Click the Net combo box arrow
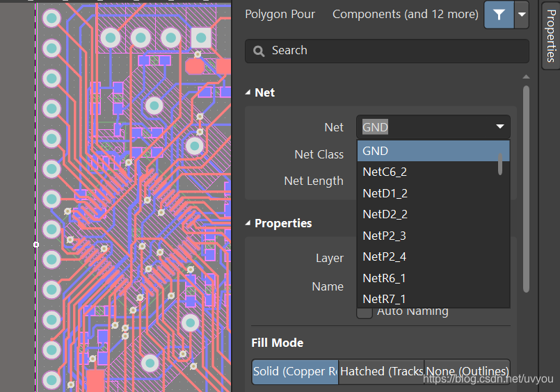 coord(499,127)
